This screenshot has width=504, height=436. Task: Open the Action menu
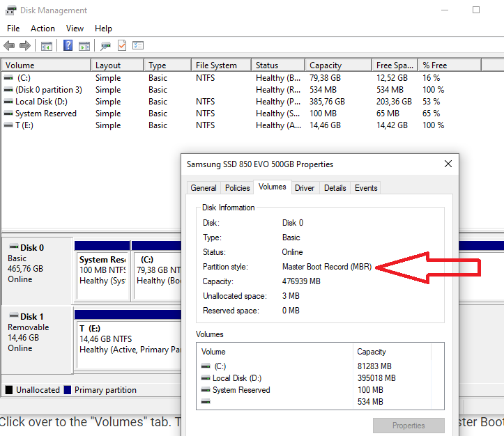coord(43,29)
